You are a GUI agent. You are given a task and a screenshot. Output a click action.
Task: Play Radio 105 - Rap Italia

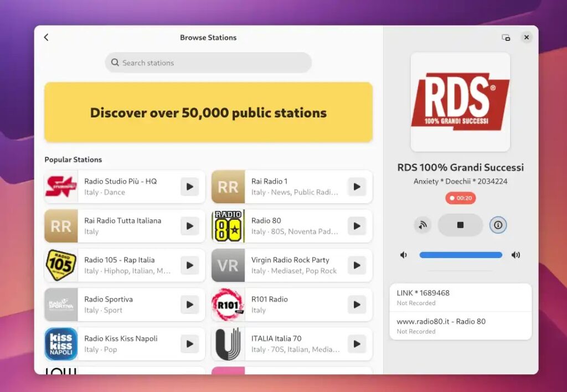tap(189, 265)
